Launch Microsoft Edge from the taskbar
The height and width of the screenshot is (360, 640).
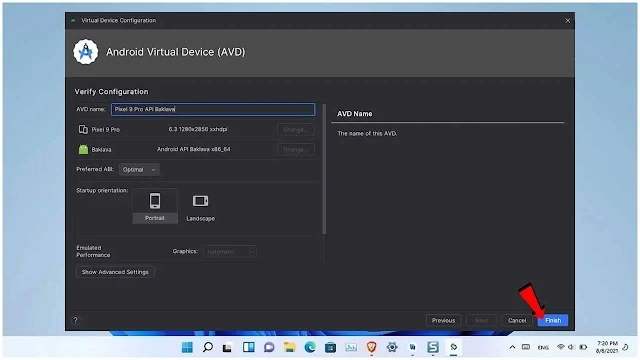pos(310,347)
